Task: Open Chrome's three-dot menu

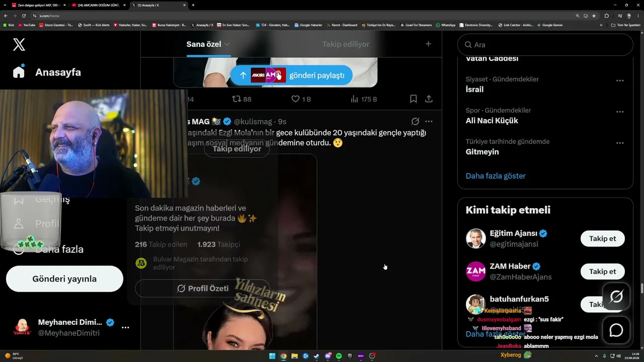Action: 637,16
